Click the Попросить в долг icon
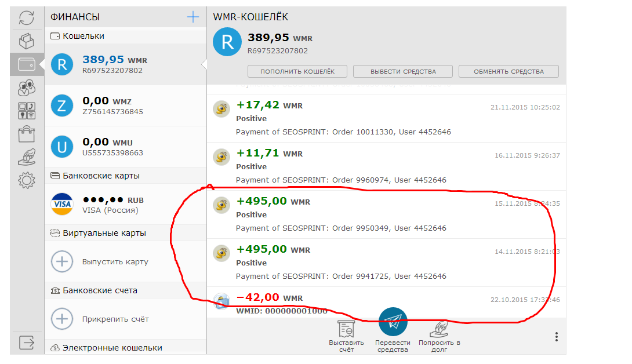 (x=439, y=329)
